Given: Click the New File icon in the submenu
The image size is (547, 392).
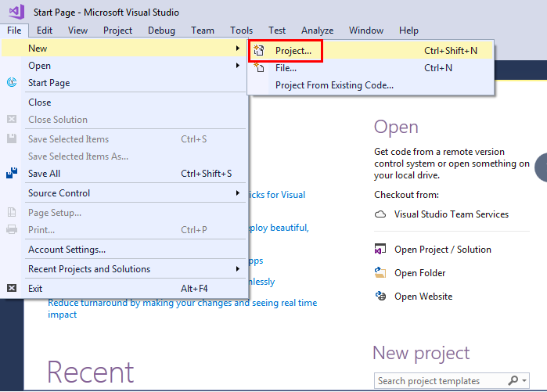Looking at the screenshot, I should pyautogui.click(x=260, y=68).
